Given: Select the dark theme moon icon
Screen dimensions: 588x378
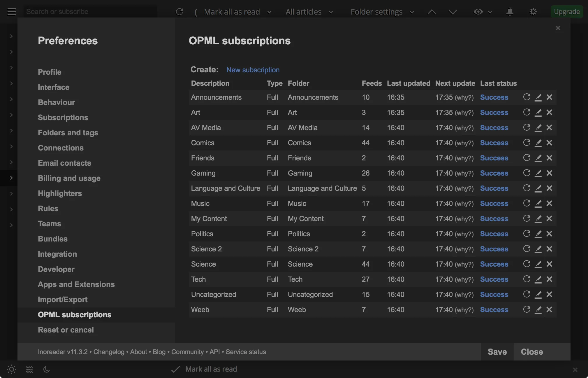Looking at the screenshot, I should 47,369.
